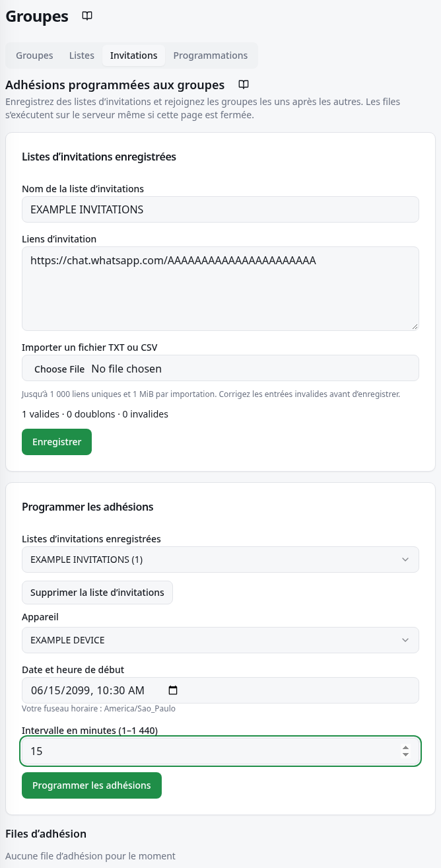441x868 pixels.
Task: Select the Invitations tab
Action: [134, 55]
